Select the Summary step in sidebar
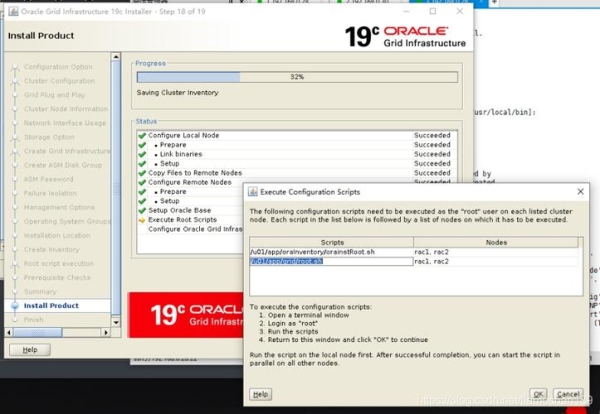 click(x=40, y=292)
